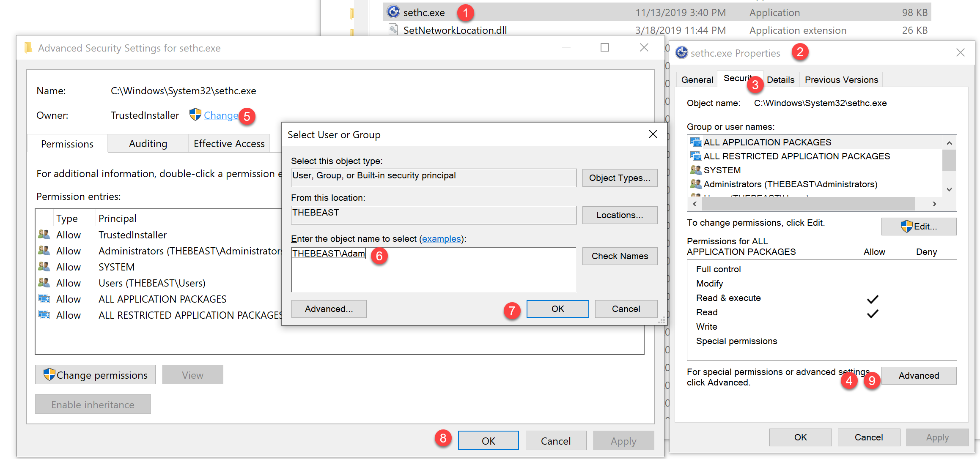Click the object name input field

[434, 270]
